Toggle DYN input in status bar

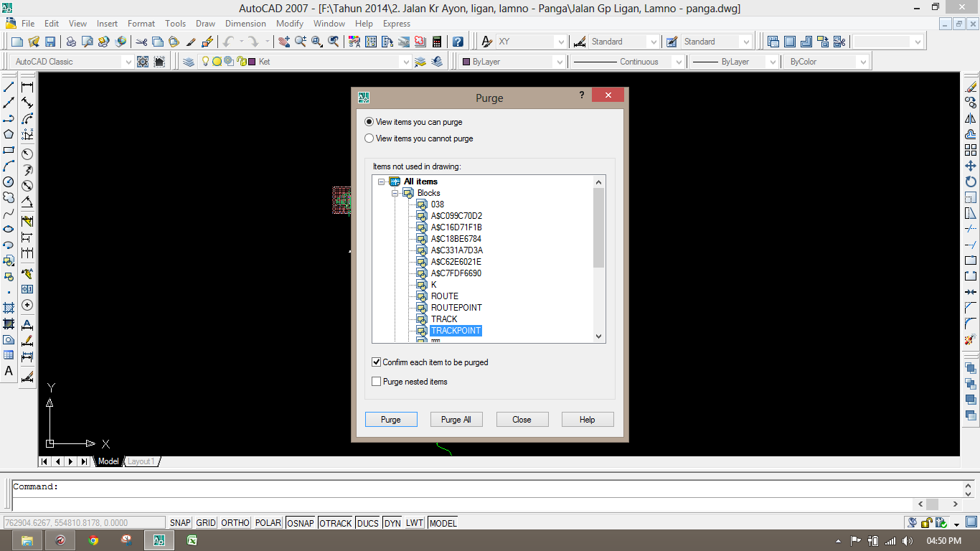392,523
